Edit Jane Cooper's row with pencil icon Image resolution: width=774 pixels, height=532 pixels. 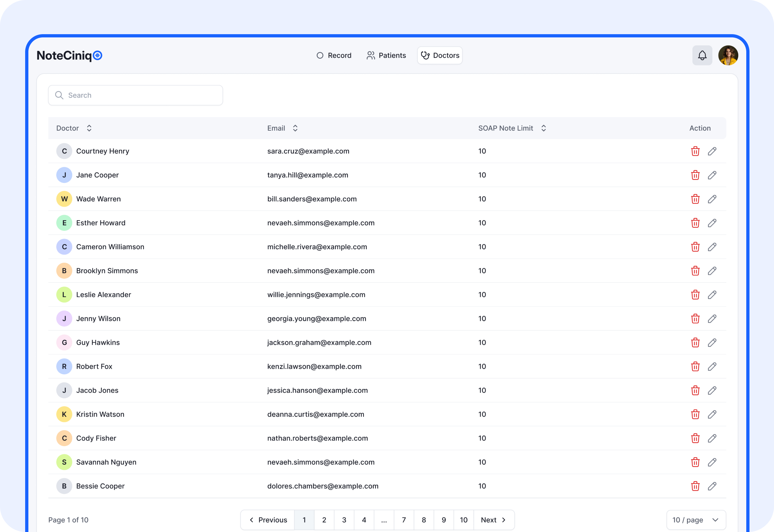[712, 175]
